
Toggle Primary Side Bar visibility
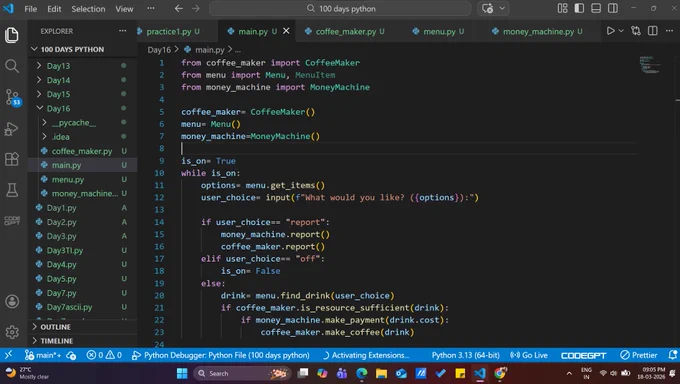[x=579, y=8]
